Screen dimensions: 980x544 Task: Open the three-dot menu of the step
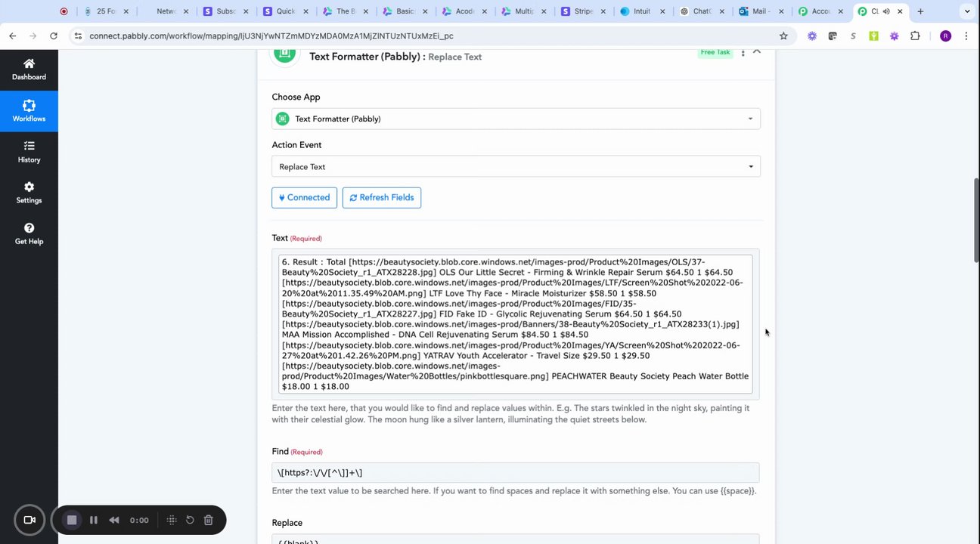tap(743, 52)
